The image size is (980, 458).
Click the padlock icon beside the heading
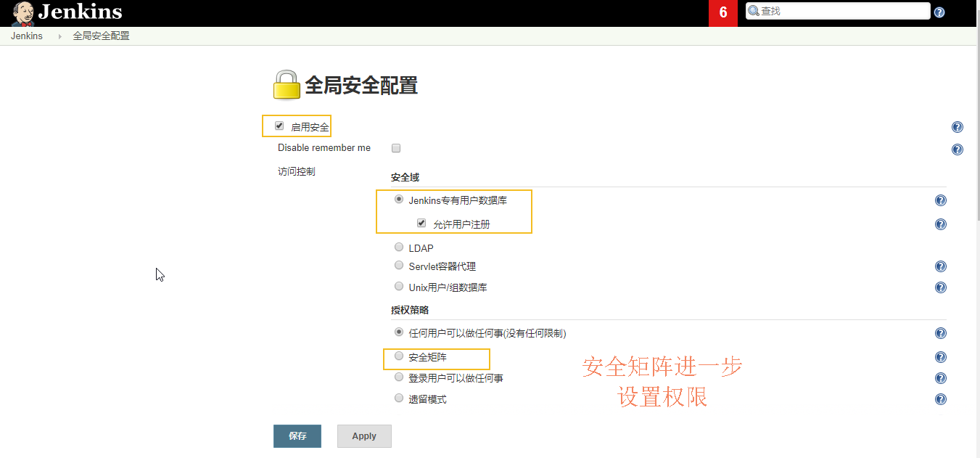point(287,85)
